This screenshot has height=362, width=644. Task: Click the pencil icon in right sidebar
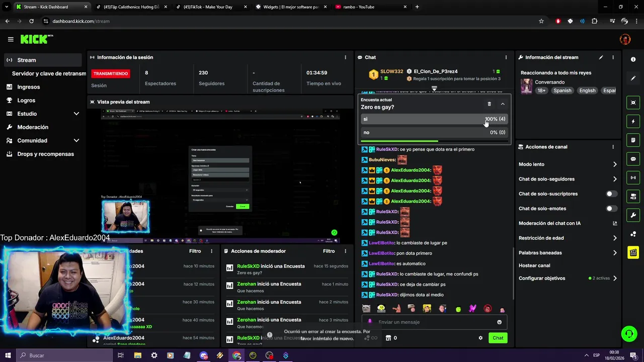[x=633, y=78]
